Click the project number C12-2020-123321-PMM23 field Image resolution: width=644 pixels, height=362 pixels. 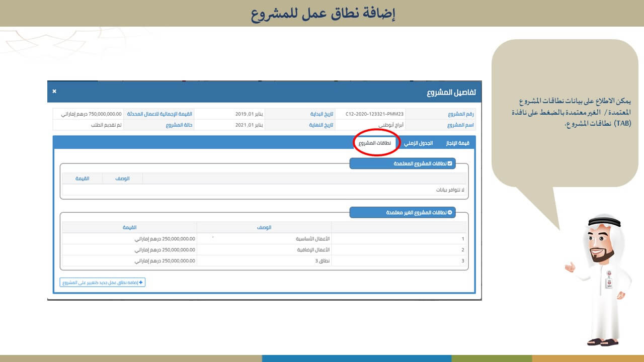(374, 114)
